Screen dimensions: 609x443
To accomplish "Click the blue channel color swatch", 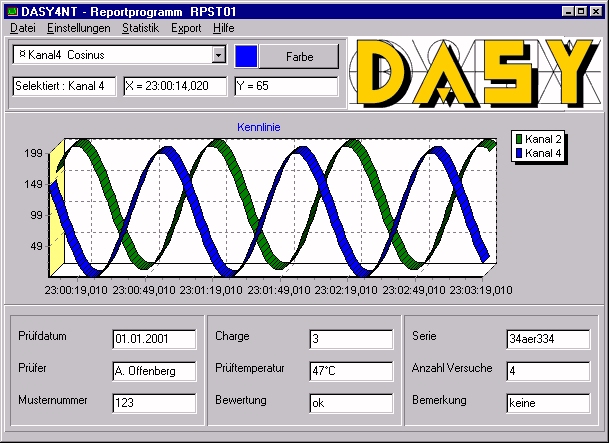I will (246, 57).
